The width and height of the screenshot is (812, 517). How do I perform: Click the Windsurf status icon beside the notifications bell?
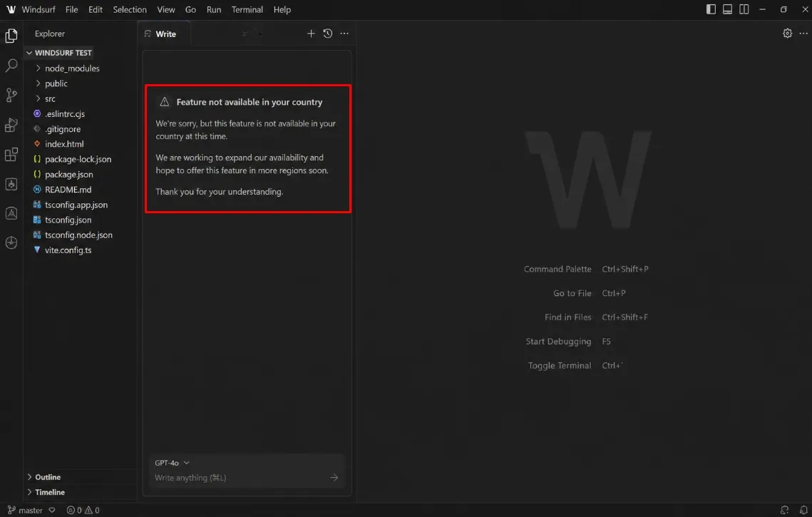click(x=785, y=511)
